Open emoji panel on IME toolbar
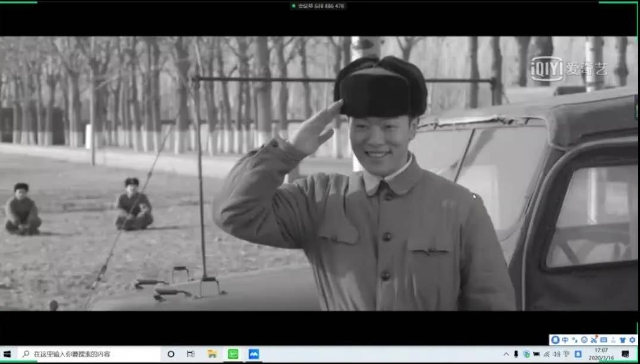 coord(584,340)
